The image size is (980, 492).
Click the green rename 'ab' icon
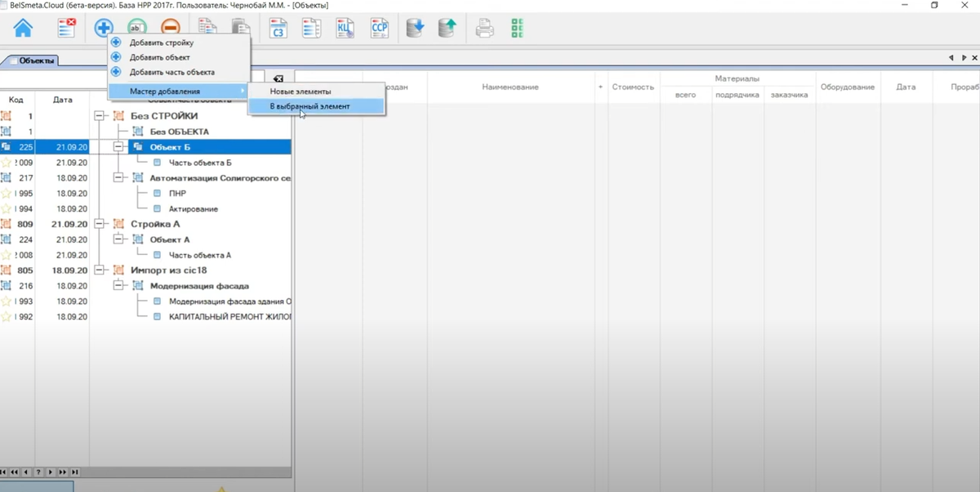(x=136, y=29)
